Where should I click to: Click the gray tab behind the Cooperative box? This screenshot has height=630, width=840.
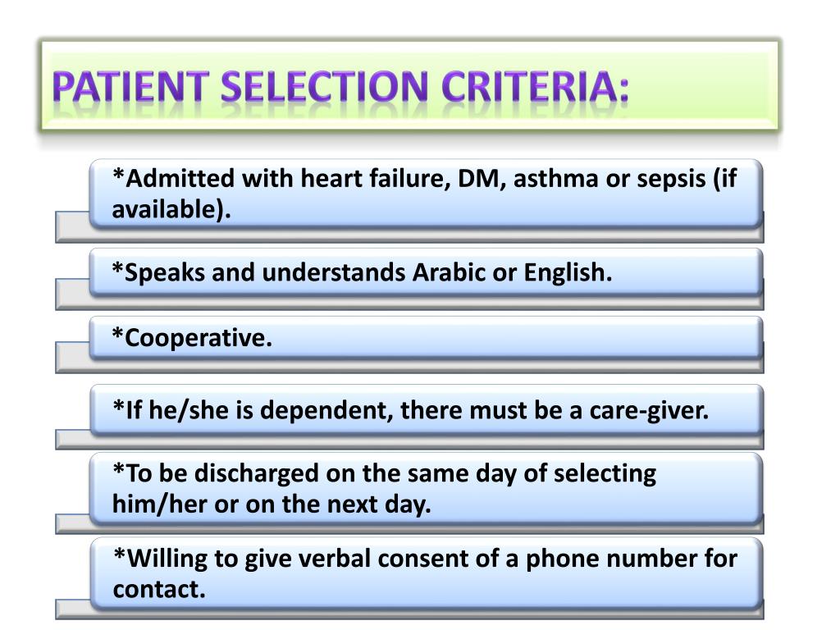coord(72,356)
